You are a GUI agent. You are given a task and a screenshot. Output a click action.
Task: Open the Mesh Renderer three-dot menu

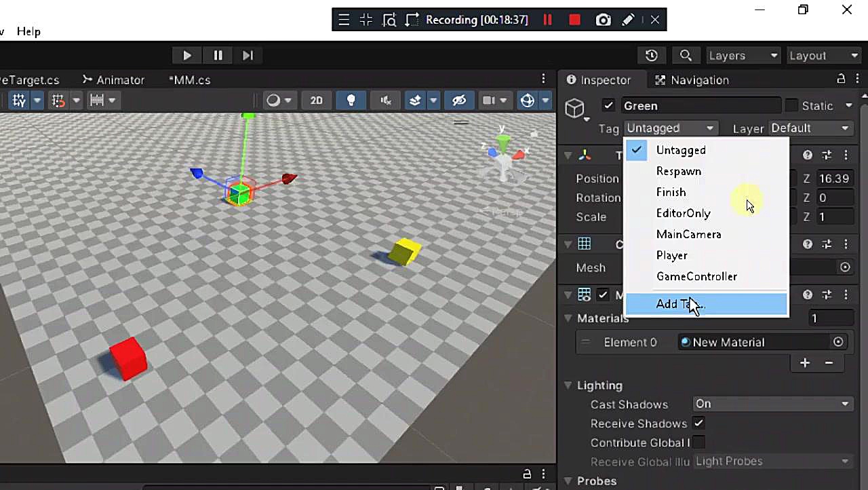click(846, 295)
